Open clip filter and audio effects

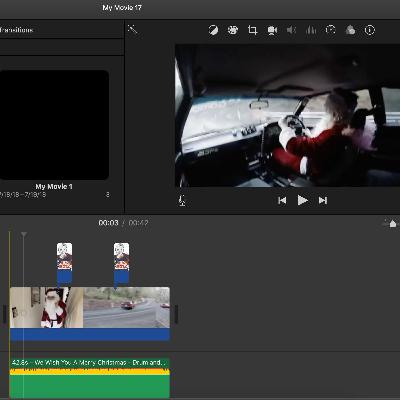pos(350,30)
